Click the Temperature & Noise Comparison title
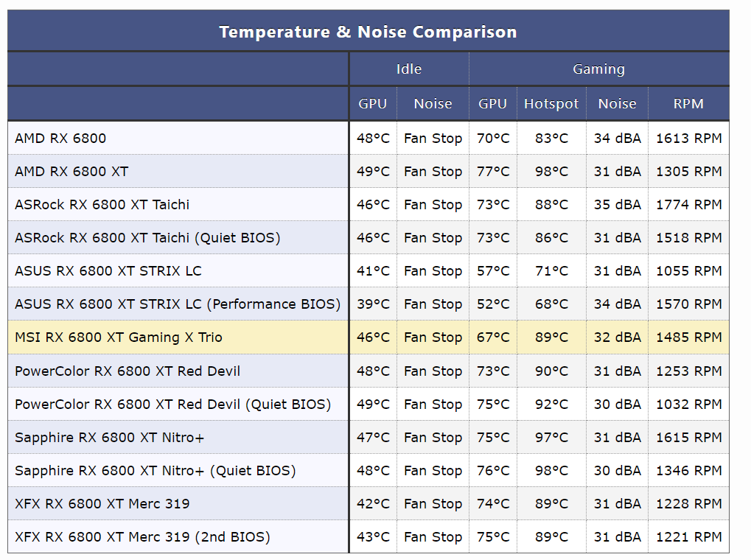 click(368, 32)
